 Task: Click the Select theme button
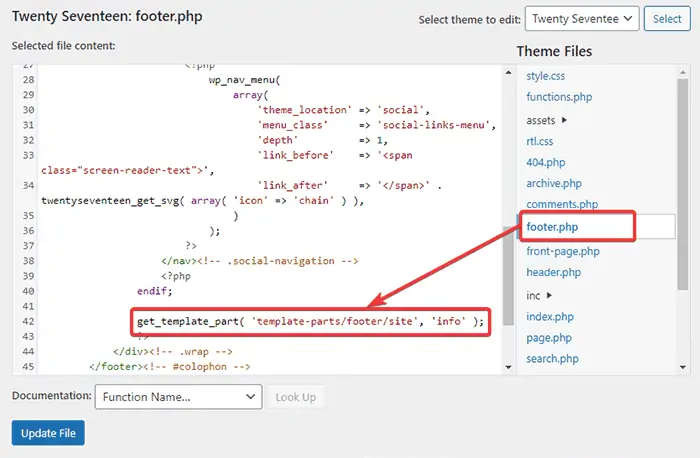667,19
